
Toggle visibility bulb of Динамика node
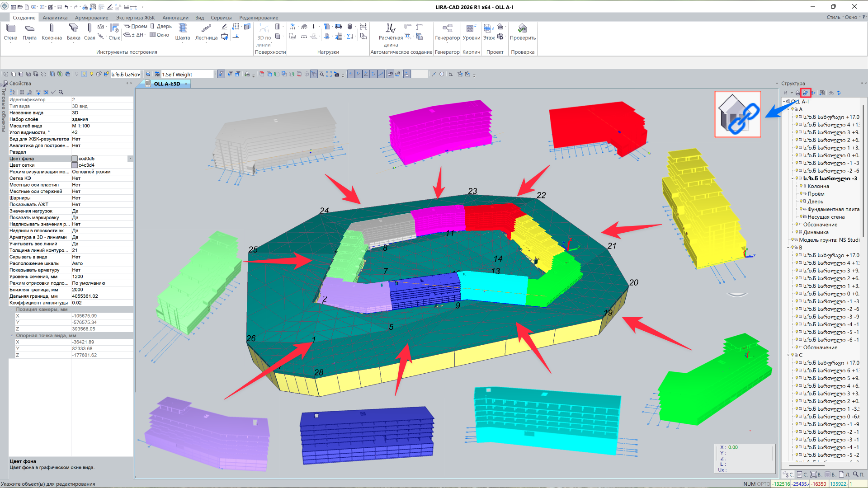797,232
